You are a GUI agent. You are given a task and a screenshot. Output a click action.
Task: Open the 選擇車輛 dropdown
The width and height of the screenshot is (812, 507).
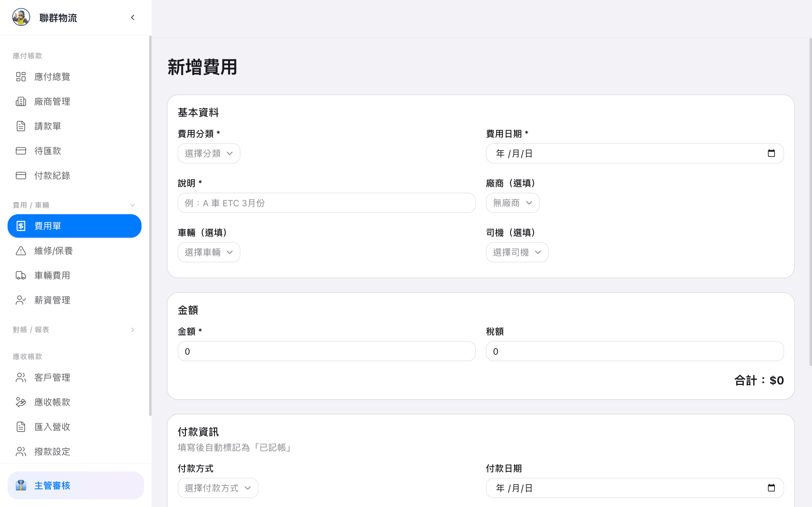coord(209,252)
